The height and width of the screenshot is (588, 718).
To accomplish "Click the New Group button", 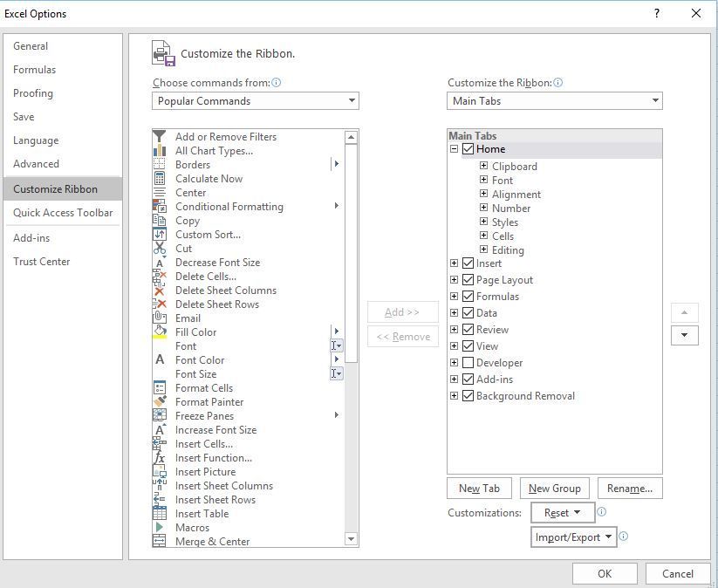I will [555, 489].
